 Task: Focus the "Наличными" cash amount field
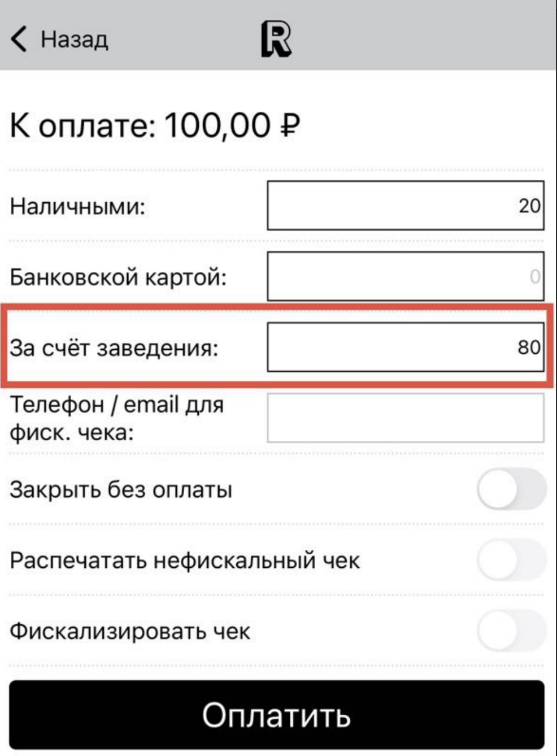[405, 206]
